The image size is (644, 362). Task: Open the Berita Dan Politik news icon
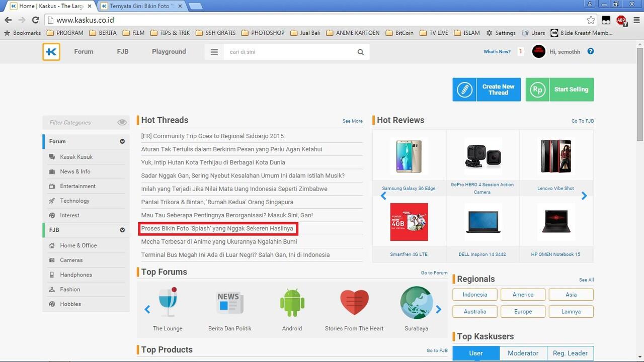230,303
